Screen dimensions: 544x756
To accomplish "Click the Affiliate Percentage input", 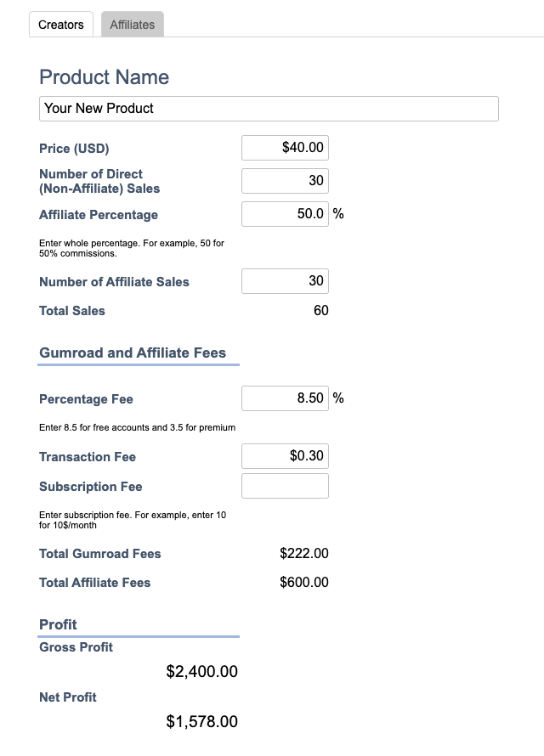I will [x=285, y=214].
